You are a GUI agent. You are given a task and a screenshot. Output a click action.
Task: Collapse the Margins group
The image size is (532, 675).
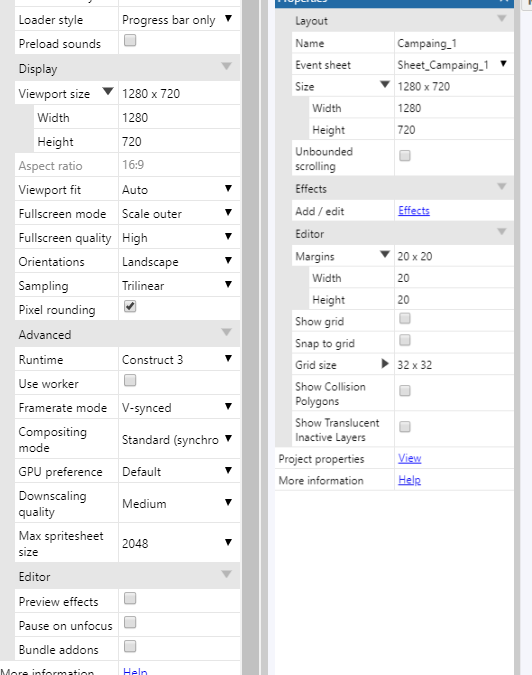pos(385,254)
